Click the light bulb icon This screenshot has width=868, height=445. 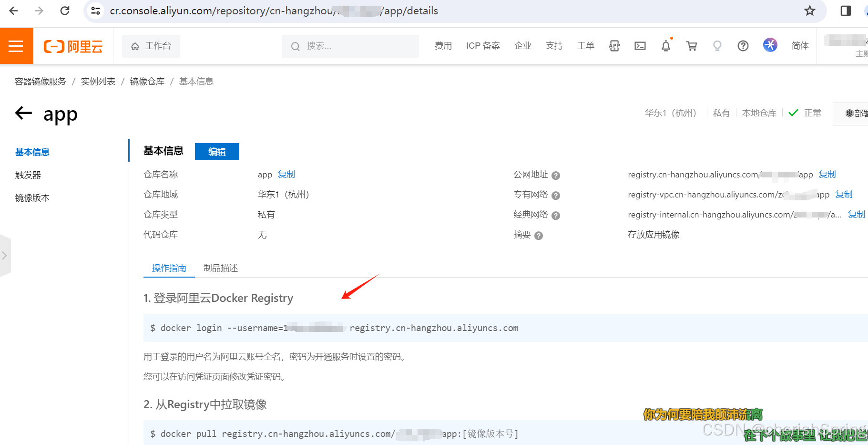(717, 46)
